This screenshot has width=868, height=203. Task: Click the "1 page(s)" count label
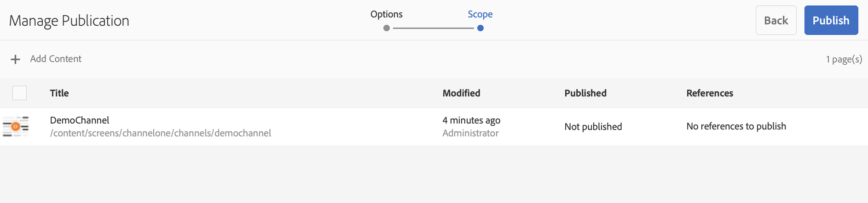pyautogui.click(x=844, y=59)
